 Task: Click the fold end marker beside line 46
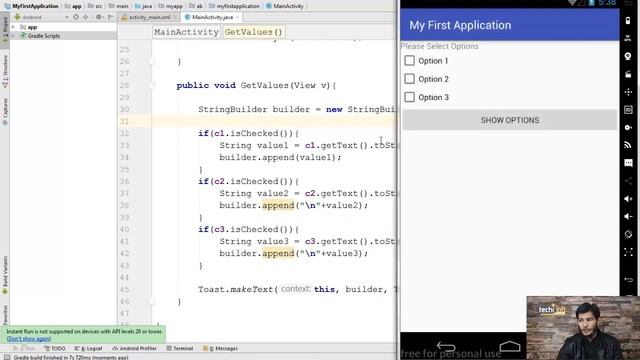(151, 301)
